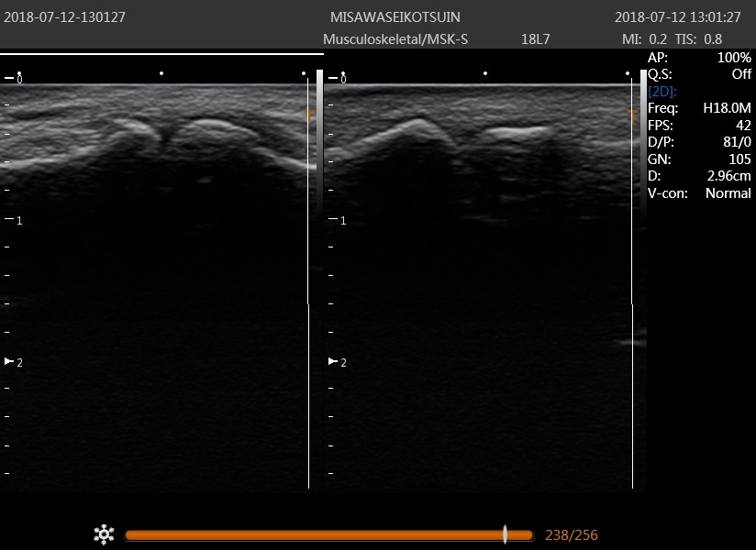Viewport: 756px width, 550px height.
Task: Click the Musculoskeletal/MSK-S preset label
Action: click(395, 39)
